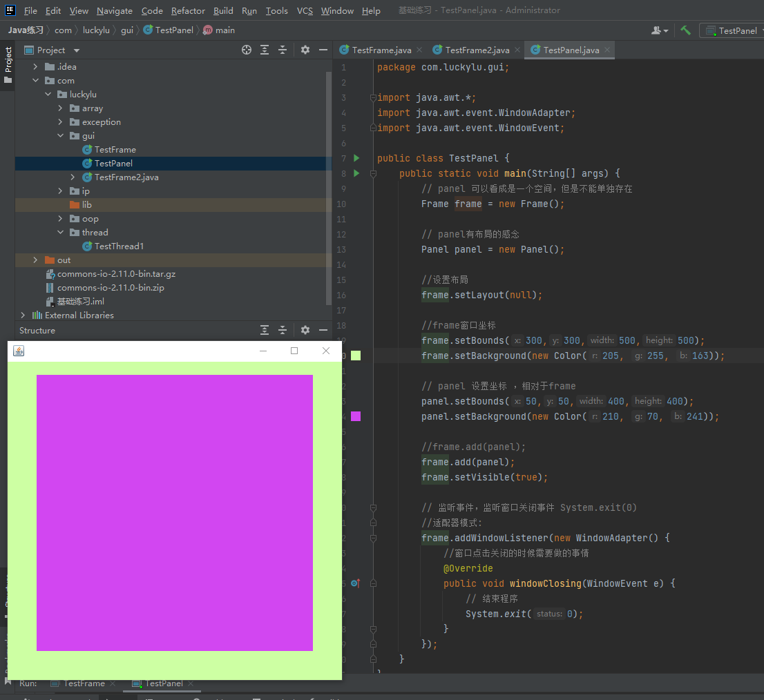
Task: Click Expand All icon in Project toolbar
Action: pos(265,50)
